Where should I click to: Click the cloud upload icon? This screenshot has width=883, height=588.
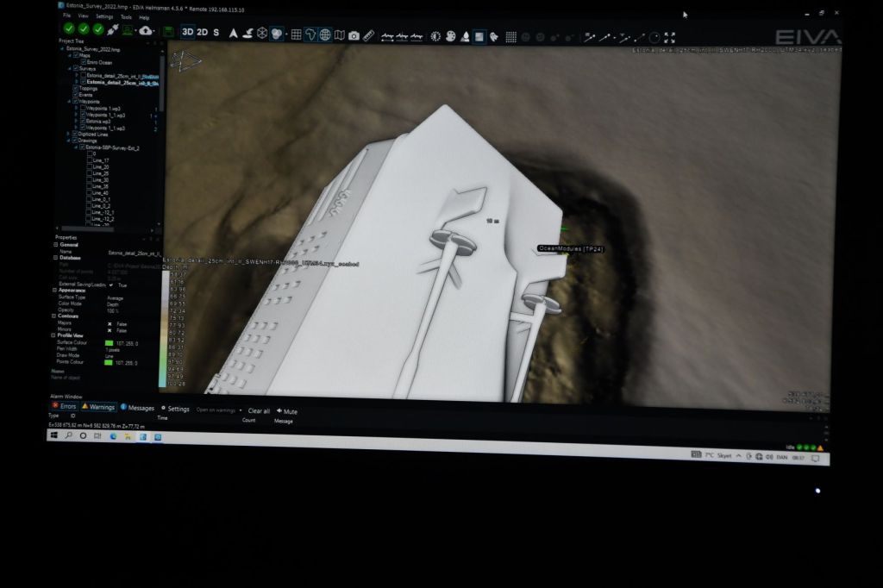point(146,31)
